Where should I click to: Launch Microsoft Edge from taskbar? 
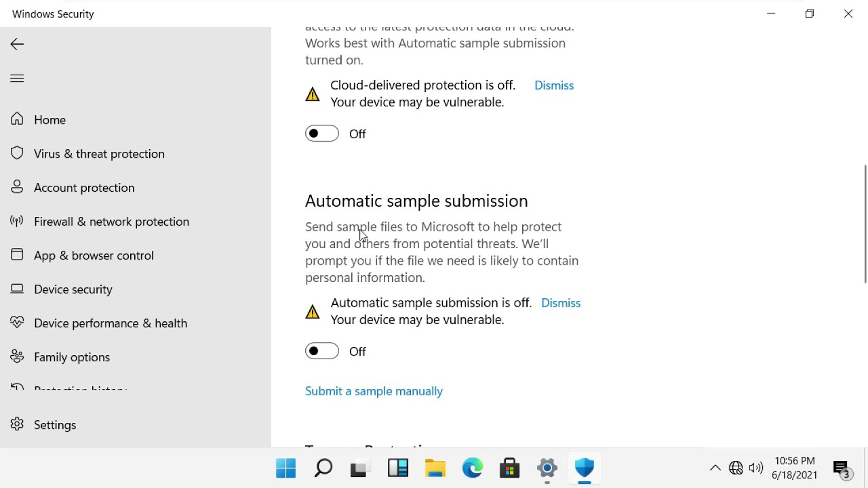[473, 468]
